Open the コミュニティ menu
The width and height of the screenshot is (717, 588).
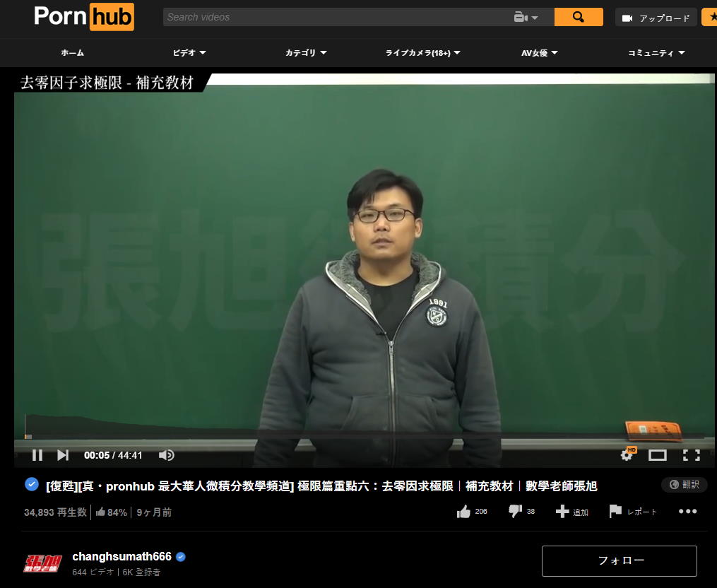click(x=656, y=53)
